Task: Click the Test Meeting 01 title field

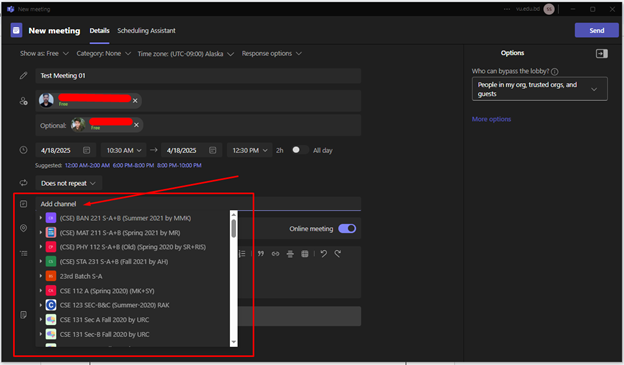Action: pos(198,76)
